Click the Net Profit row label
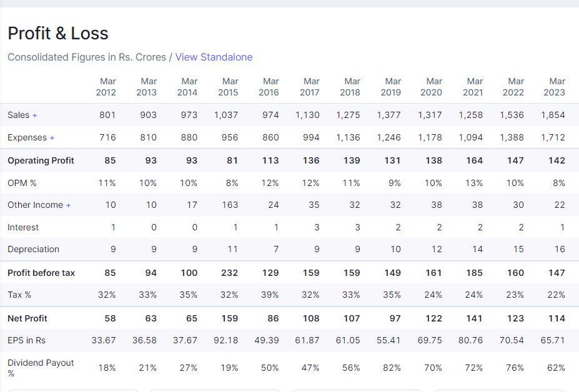 pyautogui.click(x=27, y=318)
